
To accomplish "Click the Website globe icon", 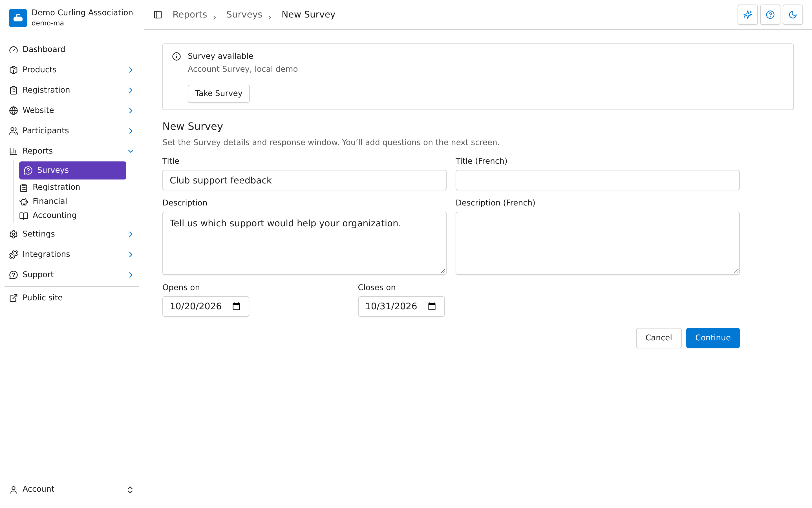I will 14,111.
